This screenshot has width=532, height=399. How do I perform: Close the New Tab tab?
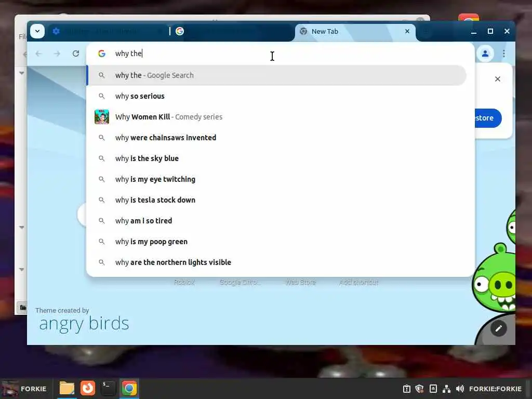pyautogui.click(x=407, y=31)
